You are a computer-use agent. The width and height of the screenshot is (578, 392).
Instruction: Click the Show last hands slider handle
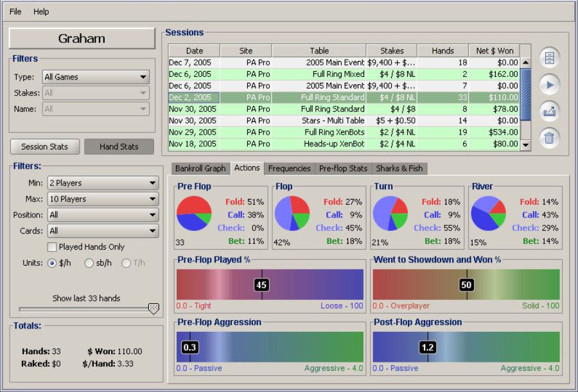[153, 309]
